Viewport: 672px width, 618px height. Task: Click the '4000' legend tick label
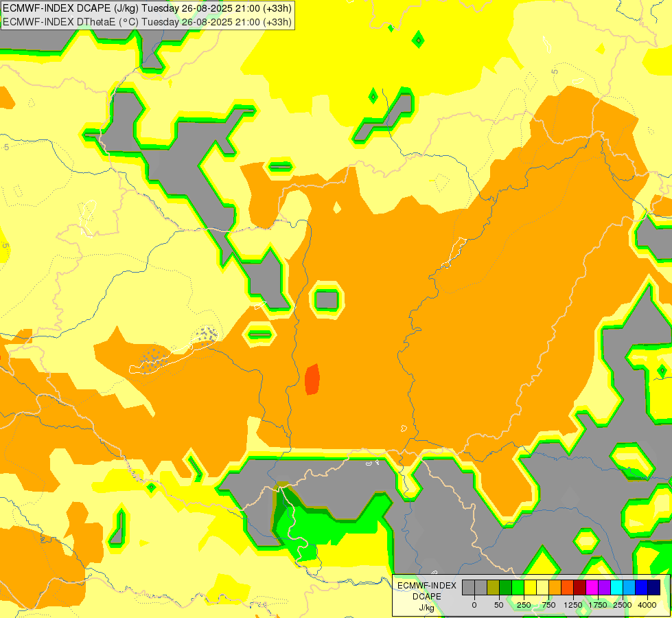click(647, 605)
